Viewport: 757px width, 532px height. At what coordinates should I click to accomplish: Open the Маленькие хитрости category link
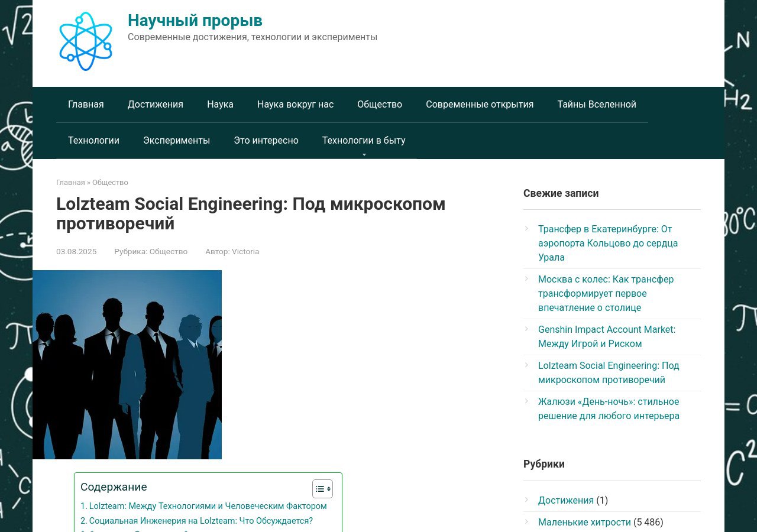coord(584,523)
